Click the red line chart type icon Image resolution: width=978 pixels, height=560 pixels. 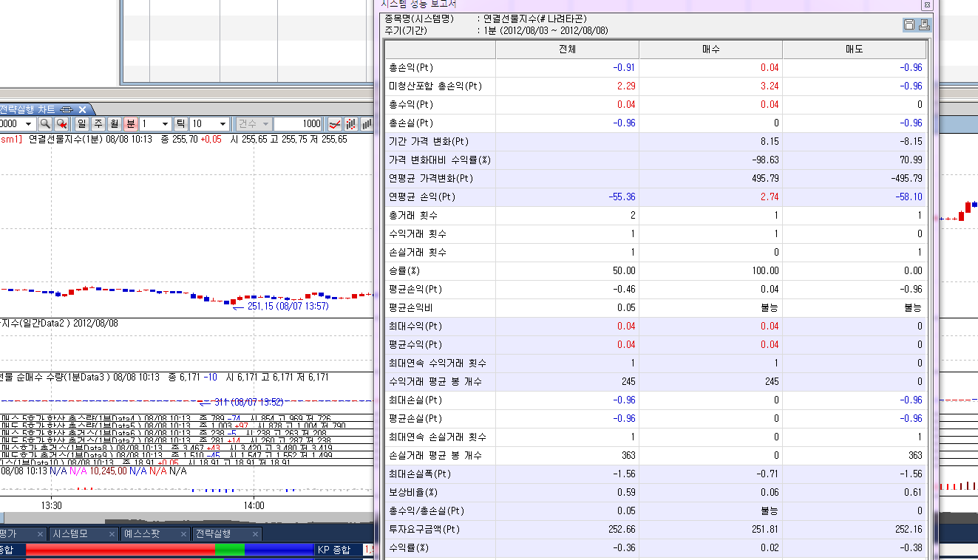click(x=334, y=124)
